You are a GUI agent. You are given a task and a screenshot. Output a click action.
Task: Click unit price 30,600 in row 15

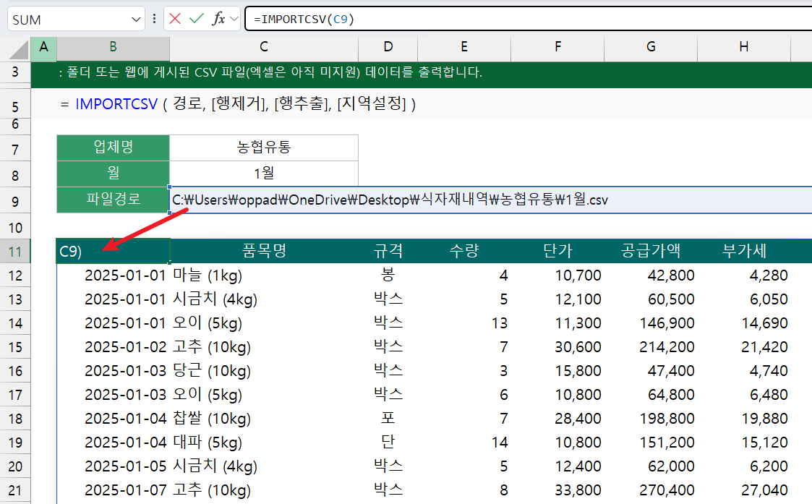pos(578,347)
